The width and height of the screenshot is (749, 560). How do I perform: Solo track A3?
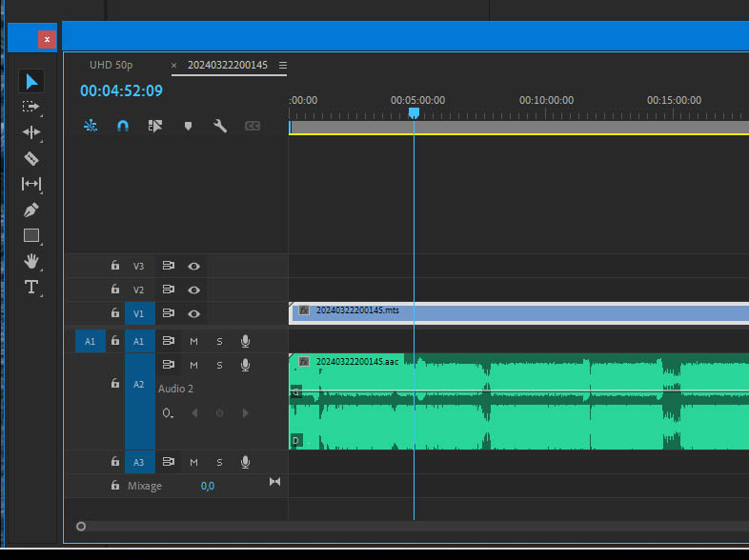(x=219, y=462)
